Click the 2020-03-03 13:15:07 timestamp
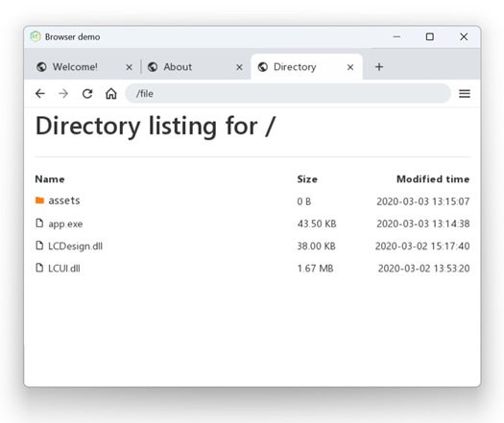 pyautogui.click(x=423, y=201)
